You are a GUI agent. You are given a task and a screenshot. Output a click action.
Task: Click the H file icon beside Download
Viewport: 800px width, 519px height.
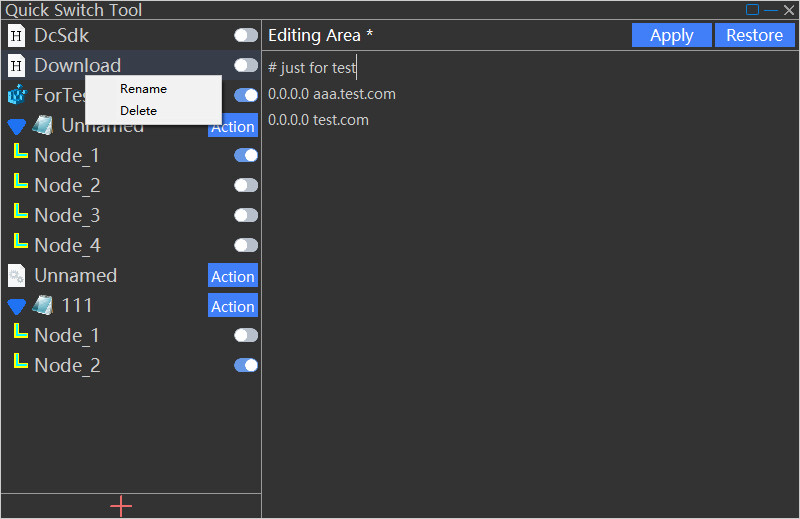coord(16,66)
